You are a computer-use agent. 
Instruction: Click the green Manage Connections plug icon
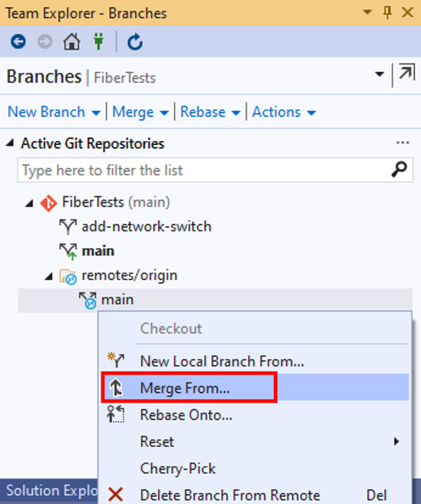(x=98, y=42)
